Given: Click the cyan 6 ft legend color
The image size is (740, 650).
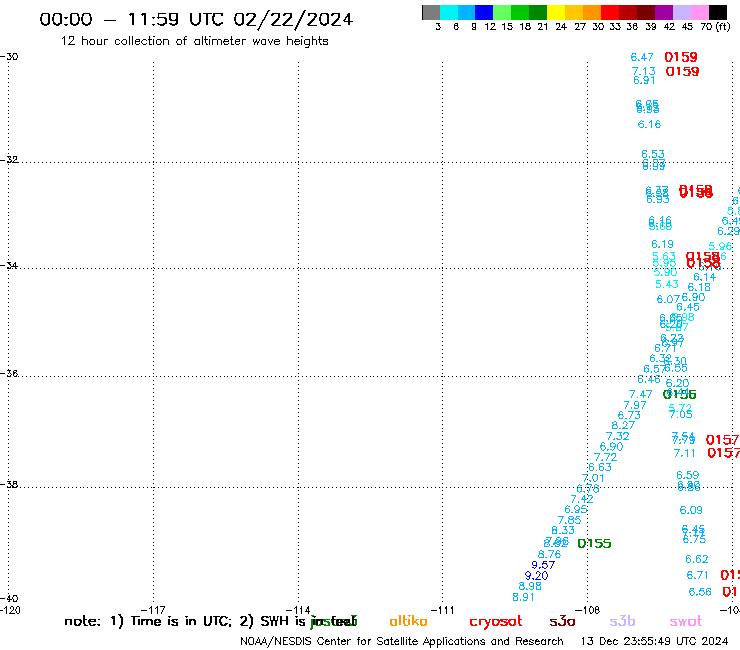Looking at the screenshot, I should click(449, 12).
